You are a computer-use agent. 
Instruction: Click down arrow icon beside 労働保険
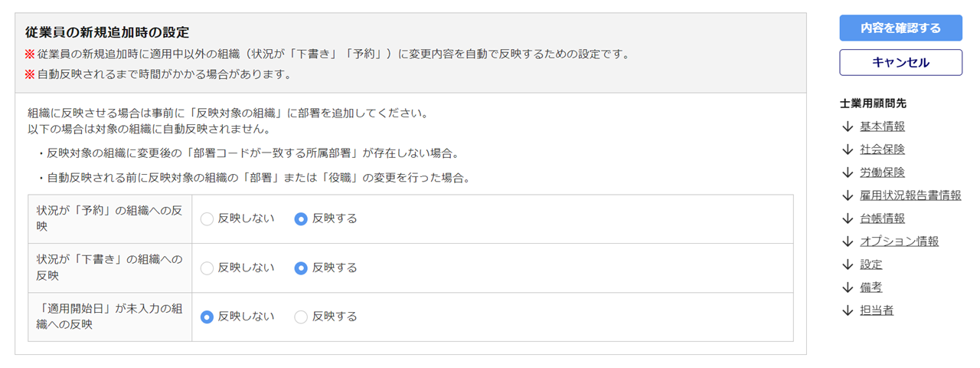[x=847, y=172]
